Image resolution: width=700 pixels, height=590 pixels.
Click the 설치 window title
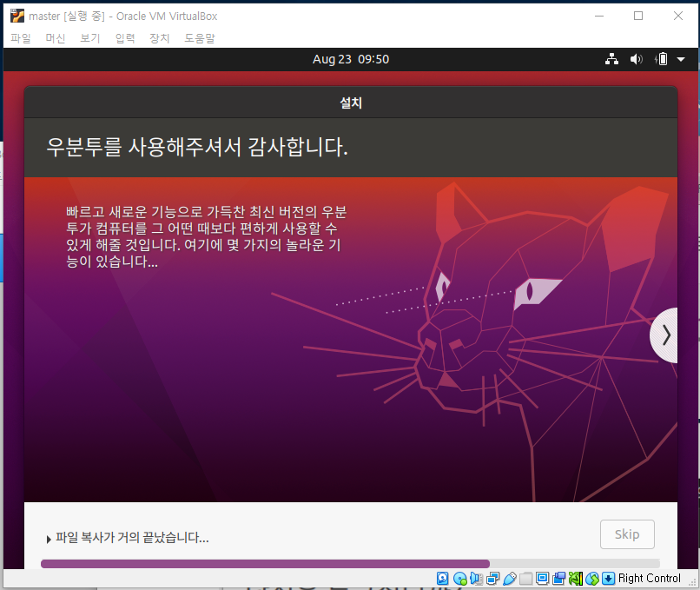pos(351,103)
